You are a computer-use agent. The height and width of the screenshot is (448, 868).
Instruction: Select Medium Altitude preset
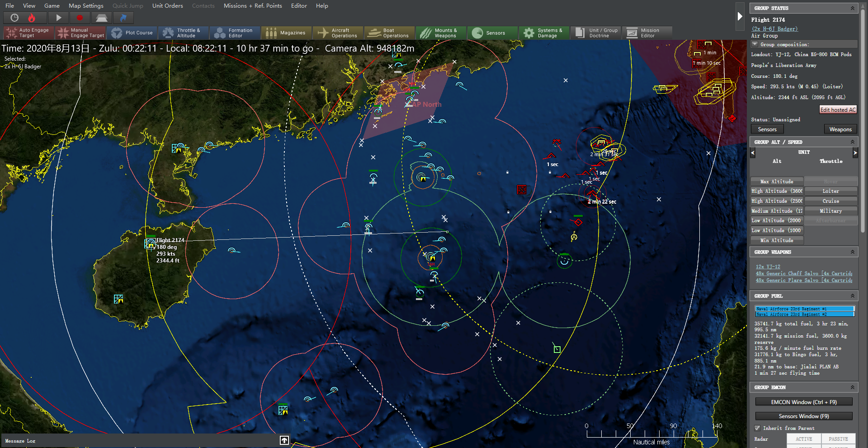pos(777,211)
